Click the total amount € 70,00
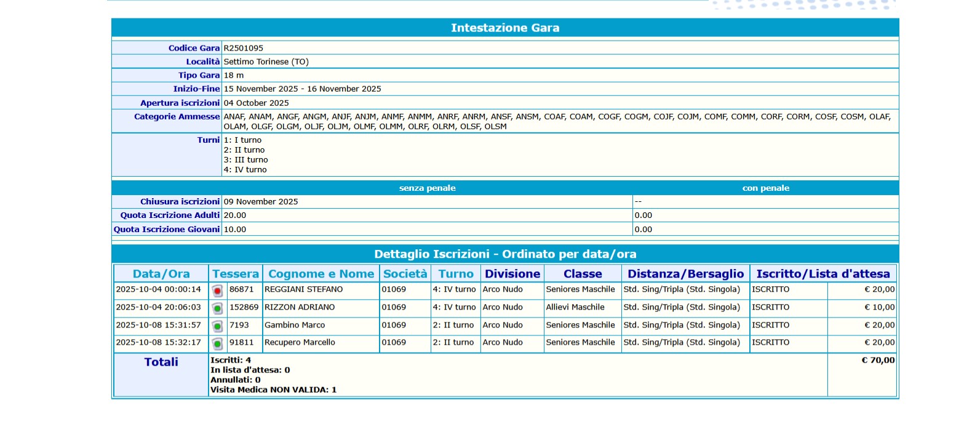Image resolution: width=980 pixels, height=445 pixels. click(x=878, y=360)
